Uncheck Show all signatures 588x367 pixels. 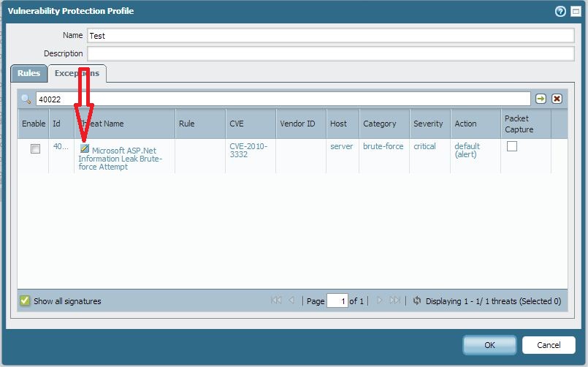pos(25,300)
